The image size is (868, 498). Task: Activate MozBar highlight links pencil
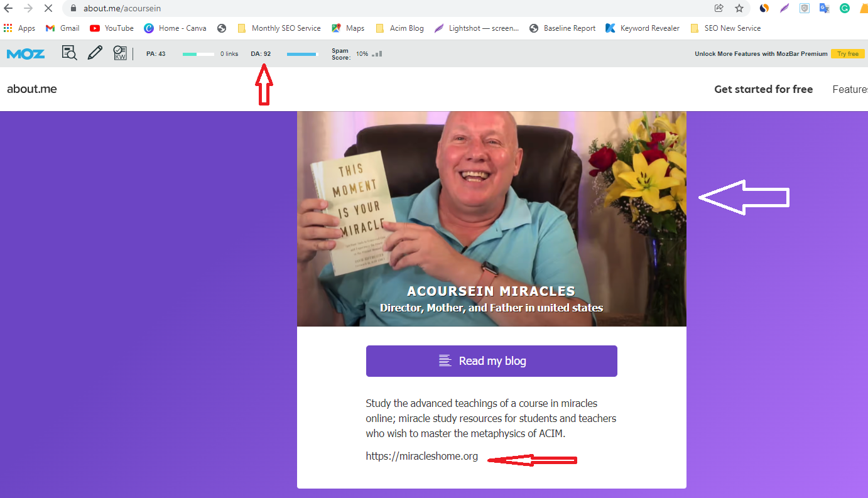point(95,53)
